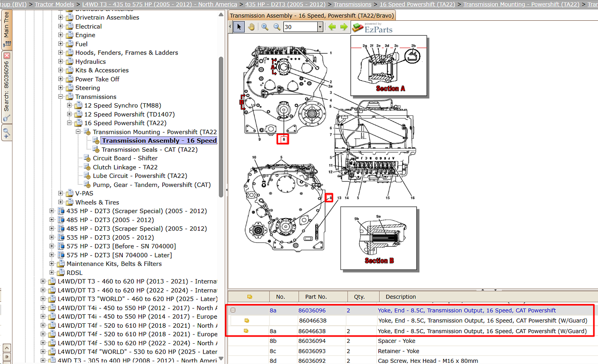598x364 pixels.
Task: Click the tree panel vertical scrollbar
Action: 221,127
